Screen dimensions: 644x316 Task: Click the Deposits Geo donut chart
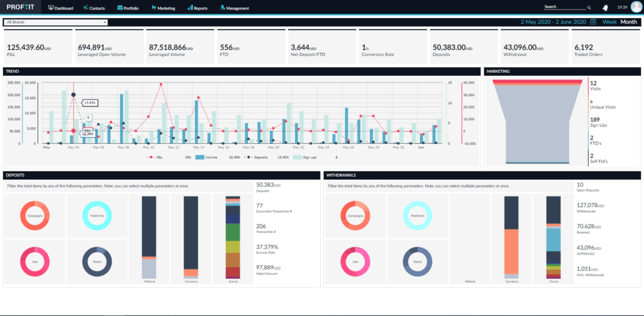pyautogui.click(x=35, y=261)
